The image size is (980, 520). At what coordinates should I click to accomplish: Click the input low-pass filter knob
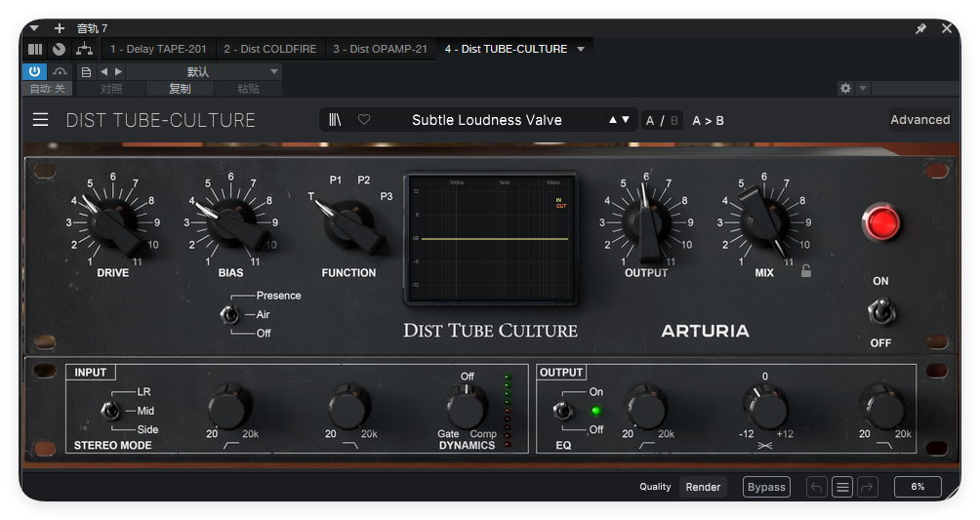(348, 408)
